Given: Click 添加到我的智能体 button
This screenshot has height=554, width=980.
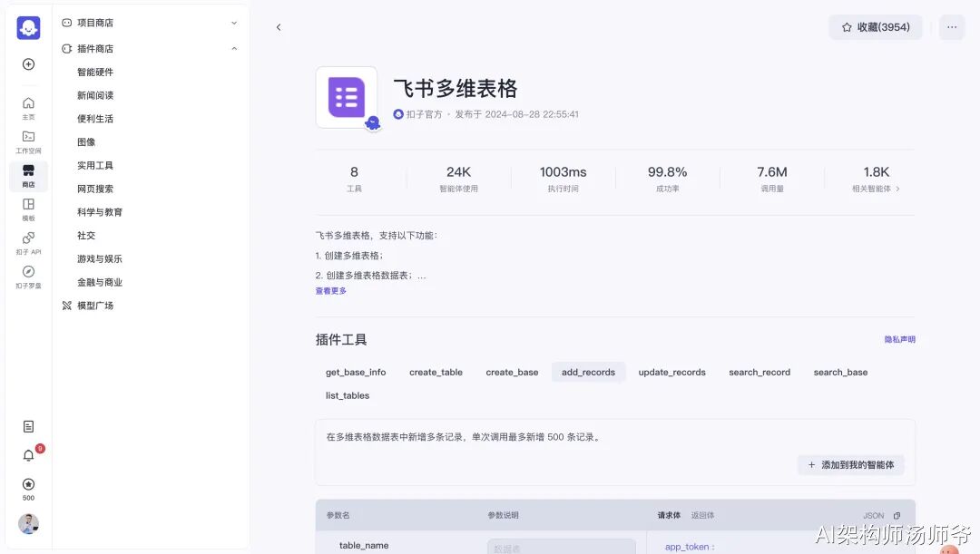Looking at the screenshot, I should (850, 465).
